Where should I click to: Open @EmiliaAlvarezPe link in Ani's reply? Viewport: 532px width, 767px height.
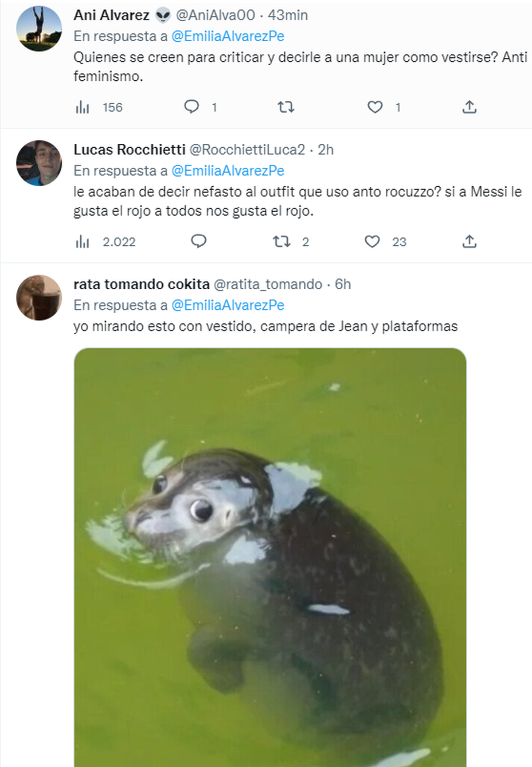pos(228,36)
